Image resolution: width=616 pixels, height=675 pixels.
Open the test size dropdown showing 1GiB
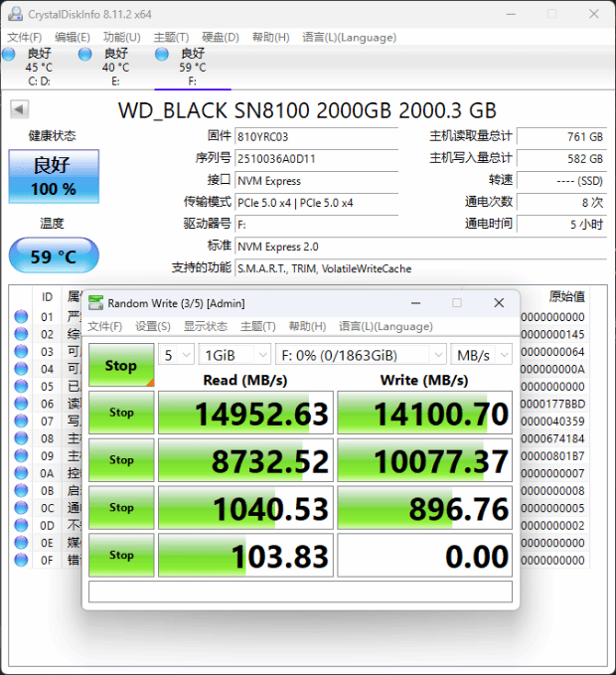tap(234, 355)
